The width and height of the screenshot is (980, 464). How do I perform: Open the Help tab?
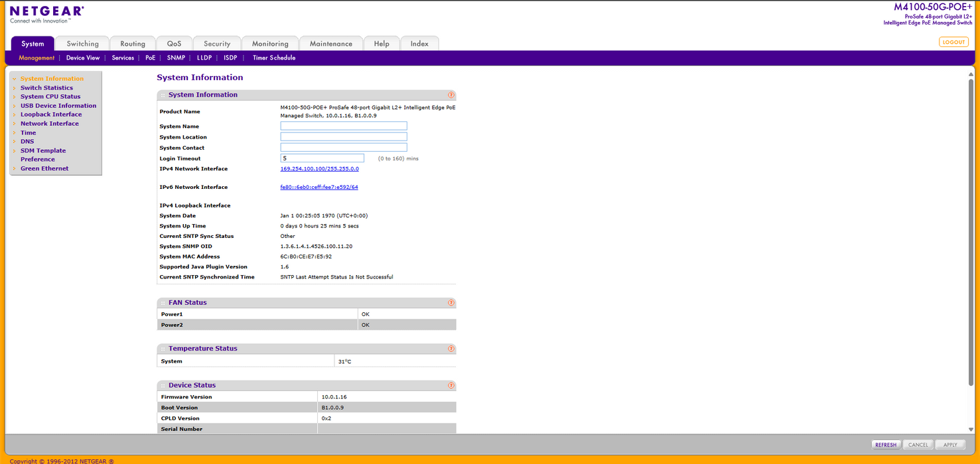[382, 44]
